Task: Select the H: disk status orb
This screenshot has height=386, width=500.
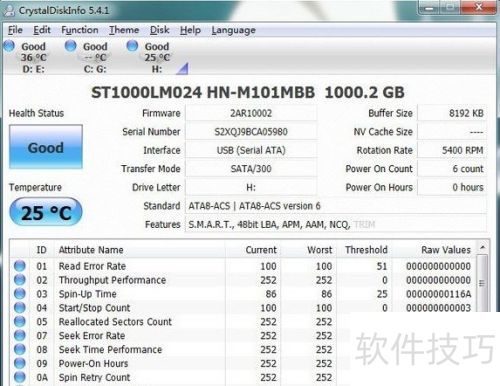Action: coord(132,46)
